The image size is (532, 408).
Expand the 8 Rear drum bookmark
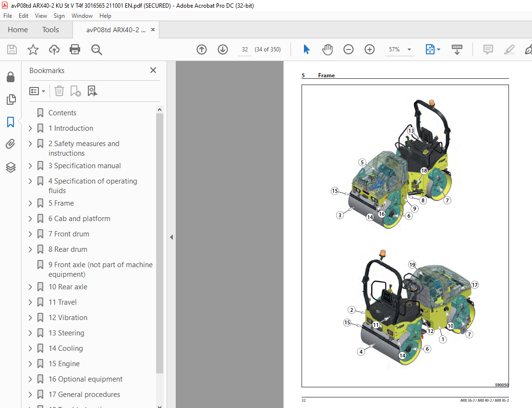pos(30,249)
